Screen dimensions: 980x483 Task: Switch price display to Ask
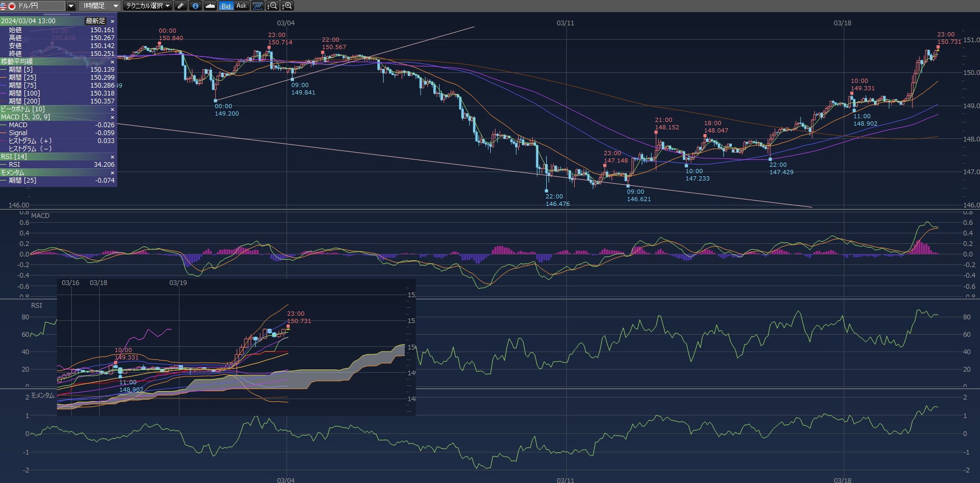coord(241,6)
